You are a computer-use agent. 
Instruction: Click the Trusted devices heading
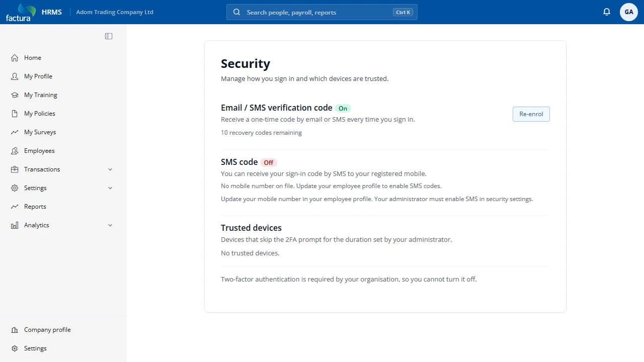coord(251,228)
